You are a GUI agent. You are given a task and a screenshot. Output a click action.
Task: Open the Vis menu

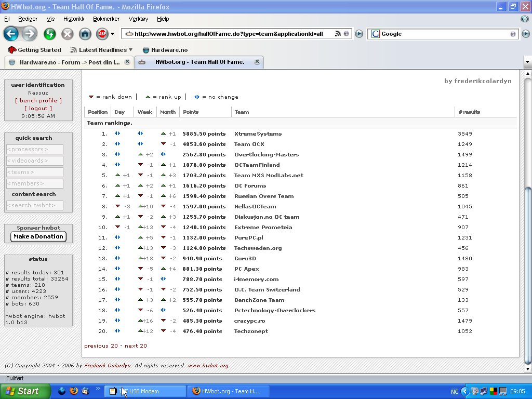tap(50, 19)
